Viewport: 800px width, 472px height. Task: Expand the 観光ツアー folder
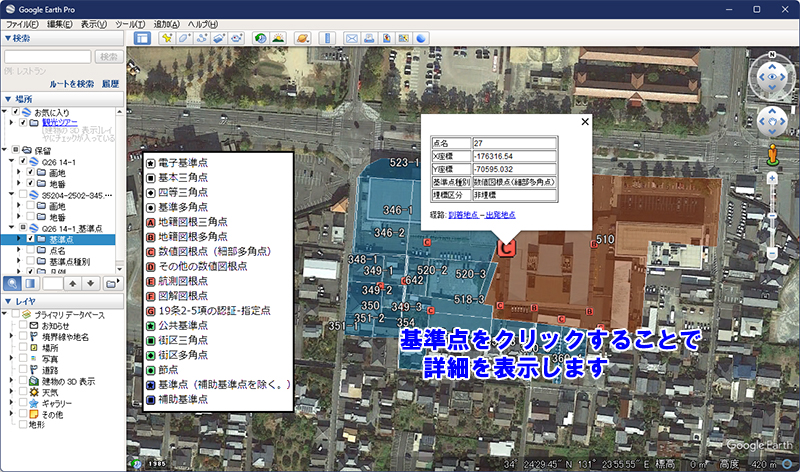[x=12, y=122]
